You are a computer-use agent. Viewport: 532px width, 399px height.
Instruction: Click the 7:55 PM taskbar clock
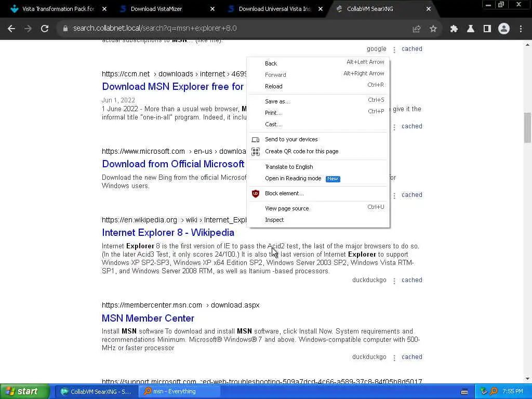tap(513, 392)
